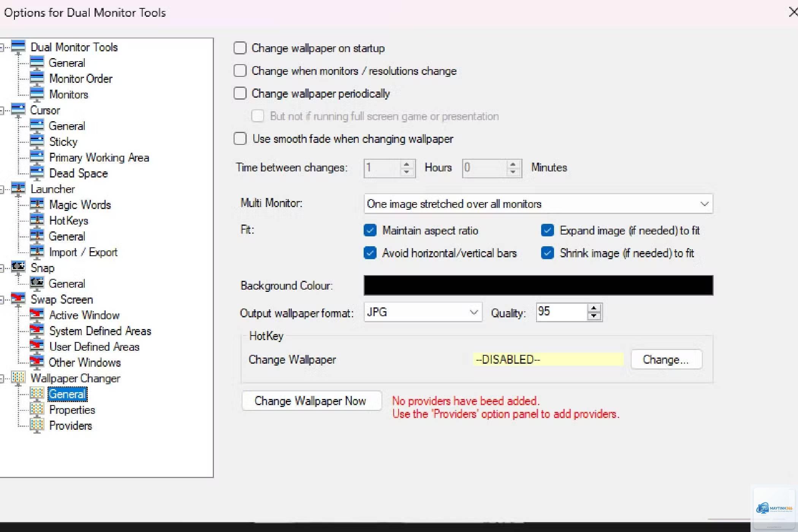Click the icon beside Providers
This screenshot has height=532, width=798.
pos(37,426)
